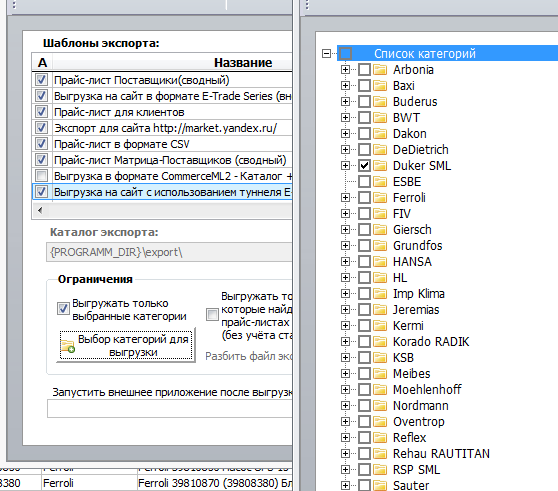The width and height of the screenshot is (558, 491).
Task: Enable the CommerceML2 export template checkbox
Action: pyautogui.click(x=41, y=176)
